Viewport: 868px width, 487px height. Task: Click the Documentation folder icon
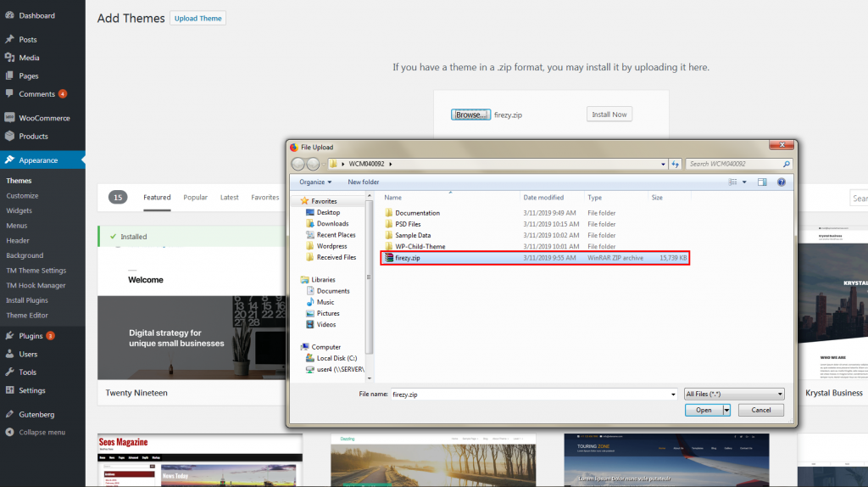click(x=388, y=213)
